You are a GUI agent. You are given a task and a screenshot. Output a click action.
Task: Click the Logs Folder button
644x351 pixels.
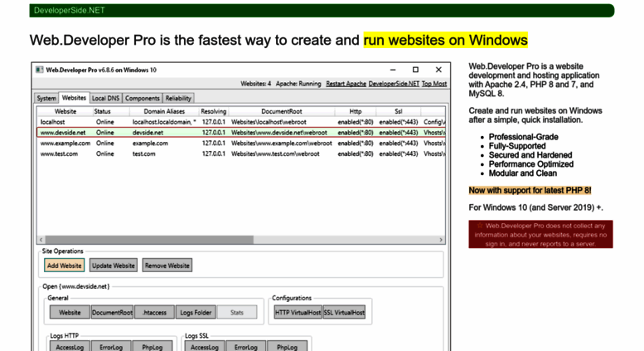196,312
